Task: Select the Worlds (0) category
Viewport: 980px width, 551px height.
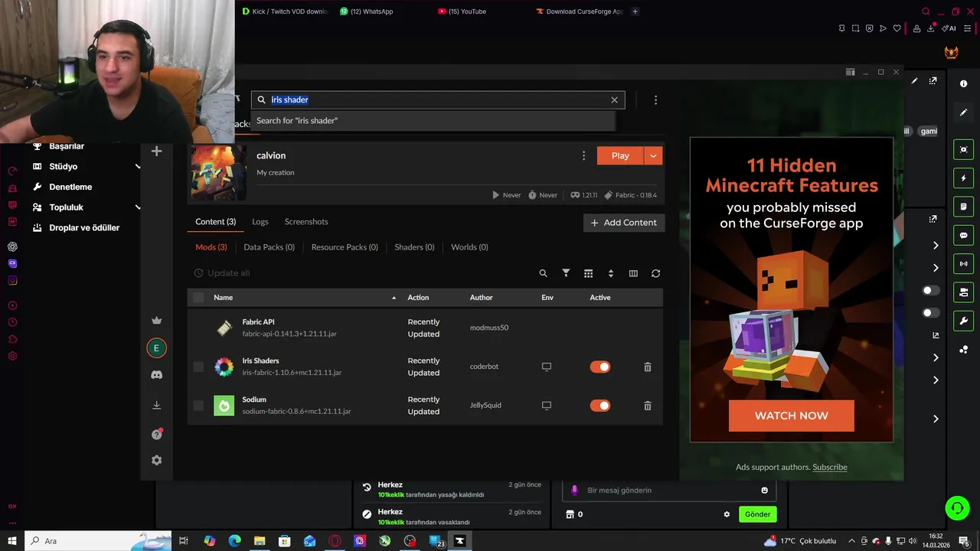Action: pos(469,247)
